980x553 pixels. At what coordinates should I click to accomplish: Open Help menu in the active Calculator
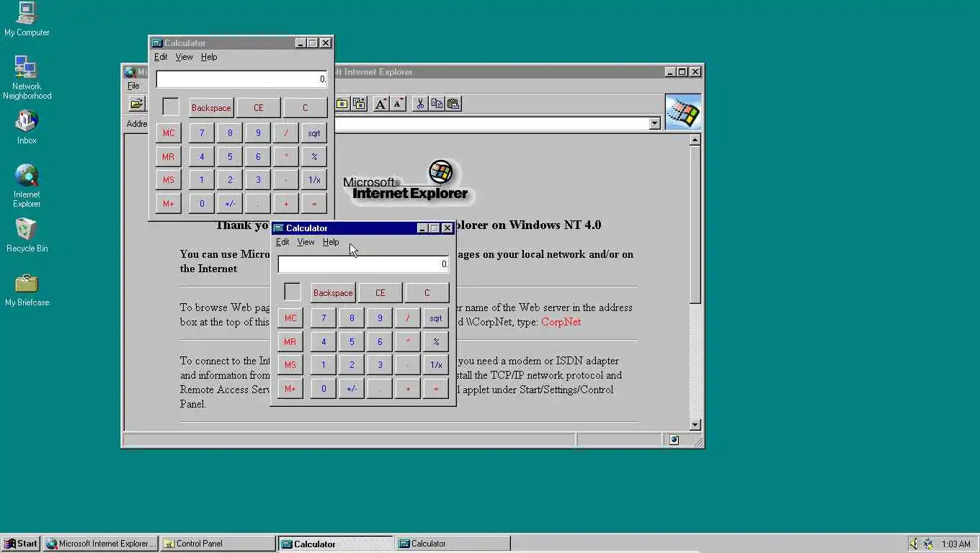(x=331, y=242)
